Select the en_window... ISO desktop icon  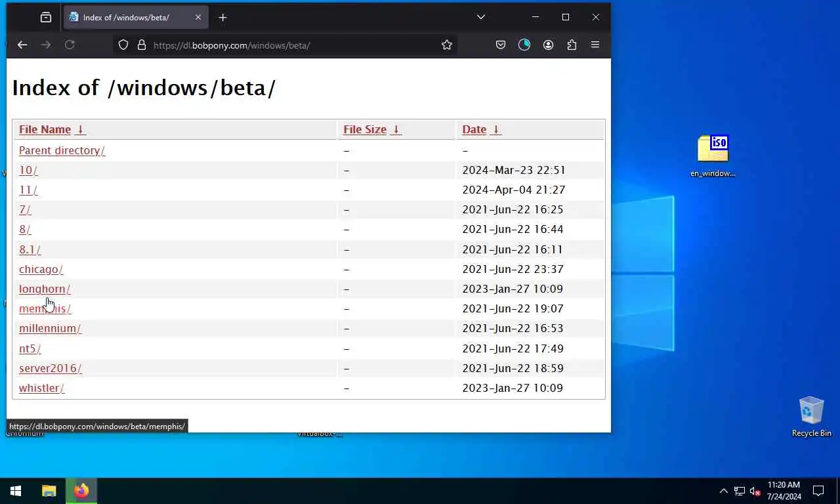[713, 156]
